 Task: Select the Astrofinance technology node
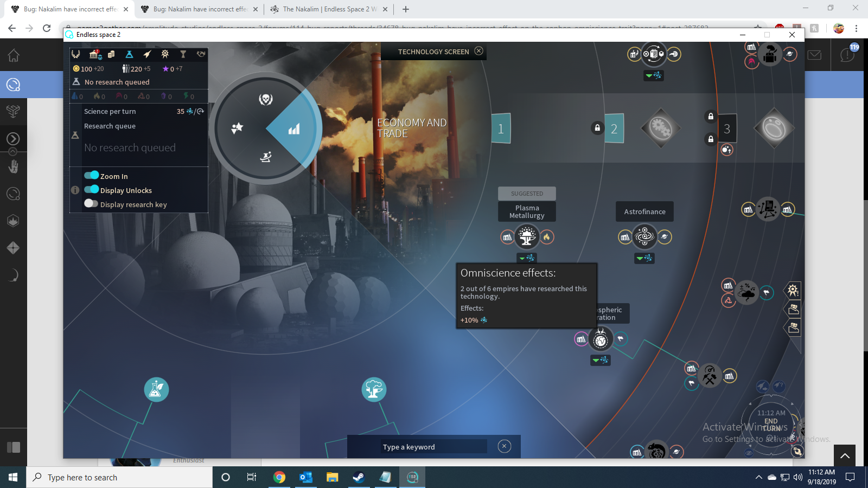[x=644, y=236]
